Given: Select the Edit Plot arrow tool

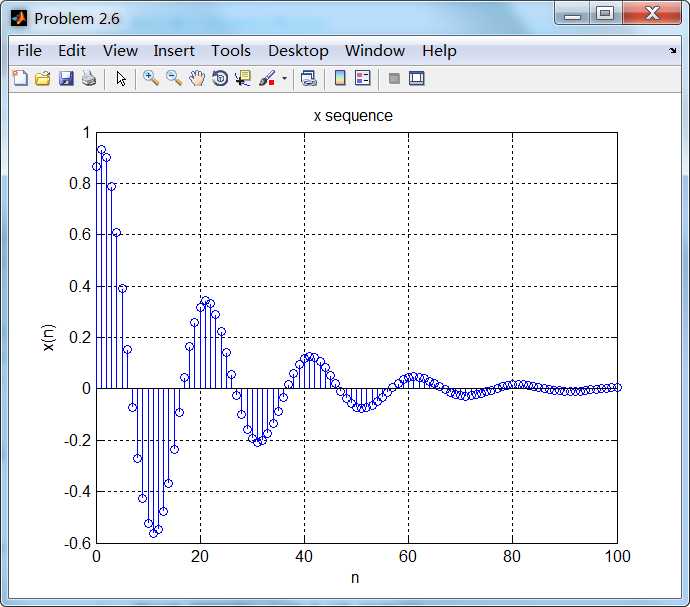Looking at the screenshot, I should tap(121, 79).
